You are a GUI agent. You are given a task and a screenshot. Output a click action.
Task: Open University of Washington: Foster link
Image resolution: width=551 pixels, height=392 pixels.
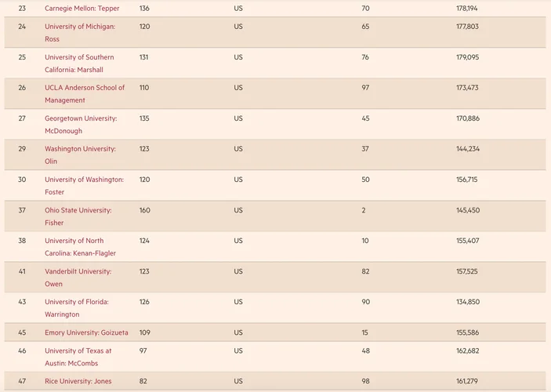coord(84,186)
